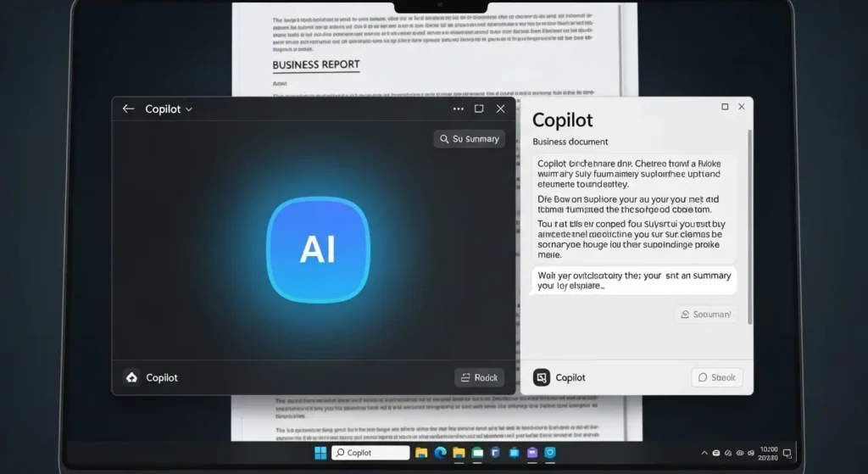The height and width of the screenshot is (474, 868).
Task: Click the large blue AI logo
Action: point(319,250)
